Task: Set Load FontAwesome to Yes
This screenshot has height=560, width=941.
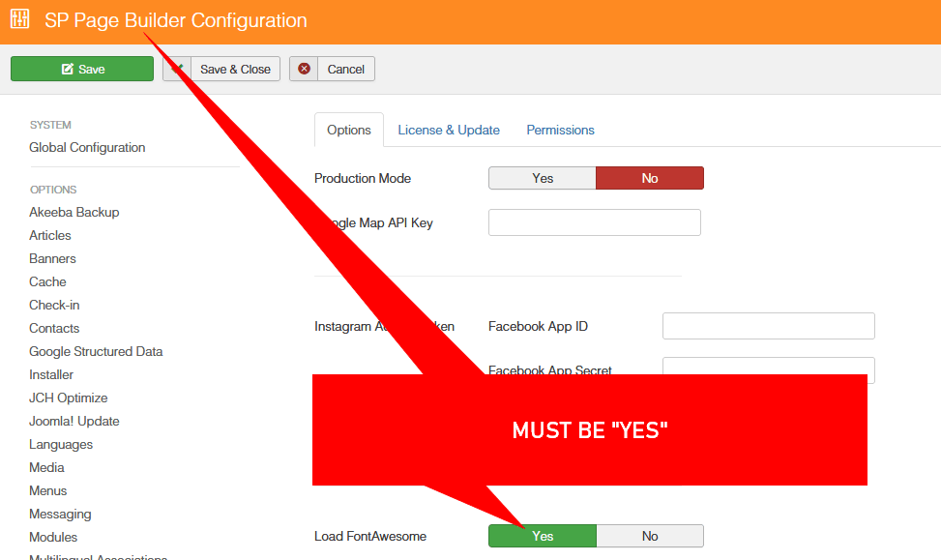Action: tap(543, 536)
